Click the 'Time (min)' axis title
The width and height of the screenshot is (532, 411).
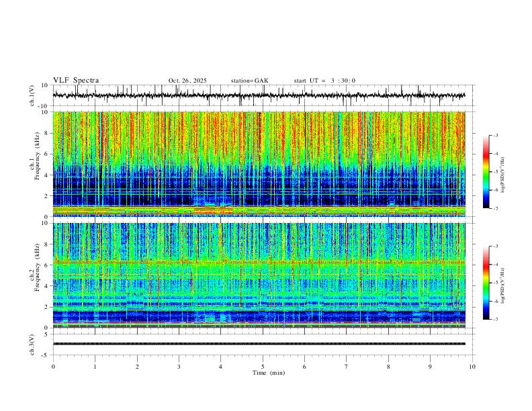click(x=269, y=373)
